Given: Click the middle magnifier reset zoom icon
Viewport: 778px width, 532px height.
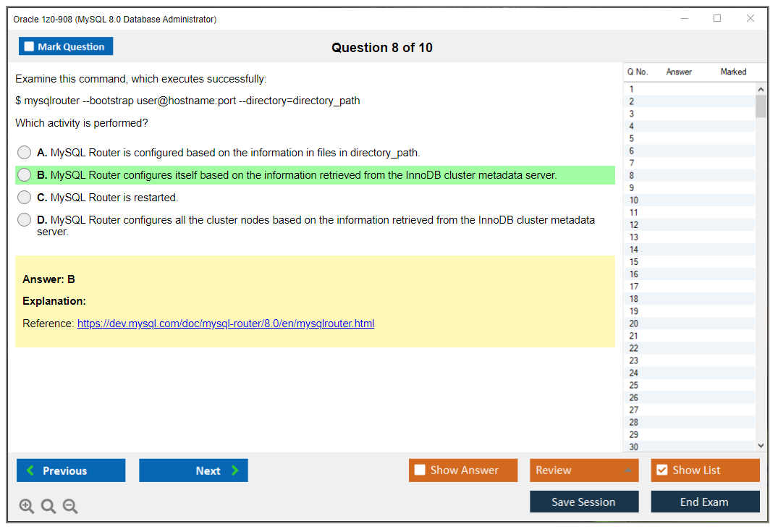Looking at the screenshot, I should (48, 506).
